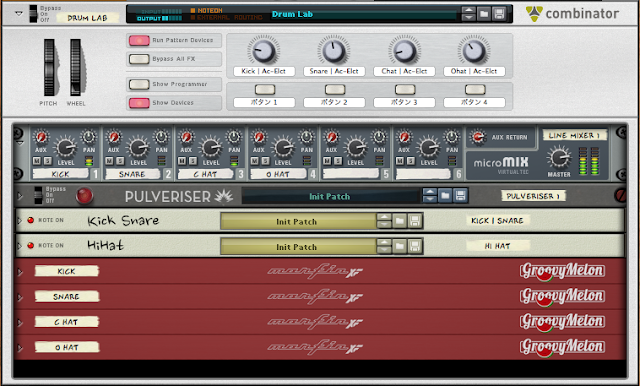Click the ボタン 4 combinator button
640x386 pixels.
coord(475,89)
